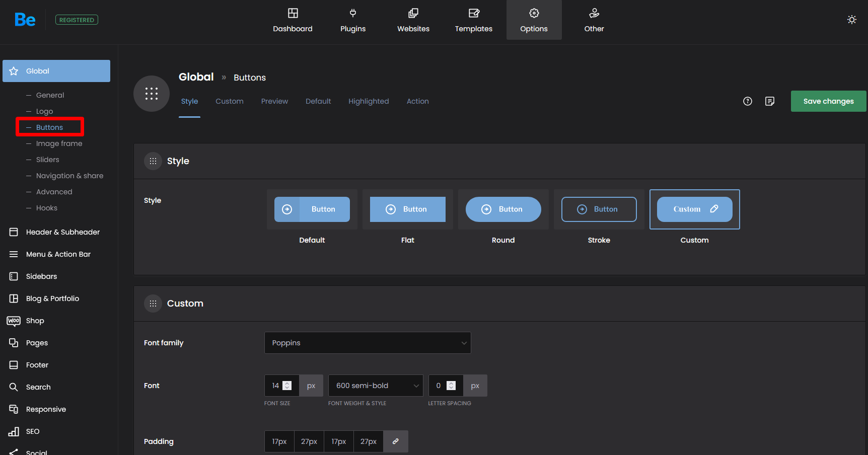Click the Be logo
This screenshot has height=455, width=868.
tap(25, 20)
